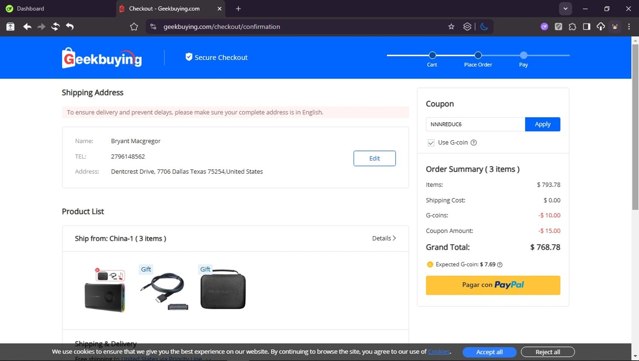Click the browser address bar URL

(221, 27)
